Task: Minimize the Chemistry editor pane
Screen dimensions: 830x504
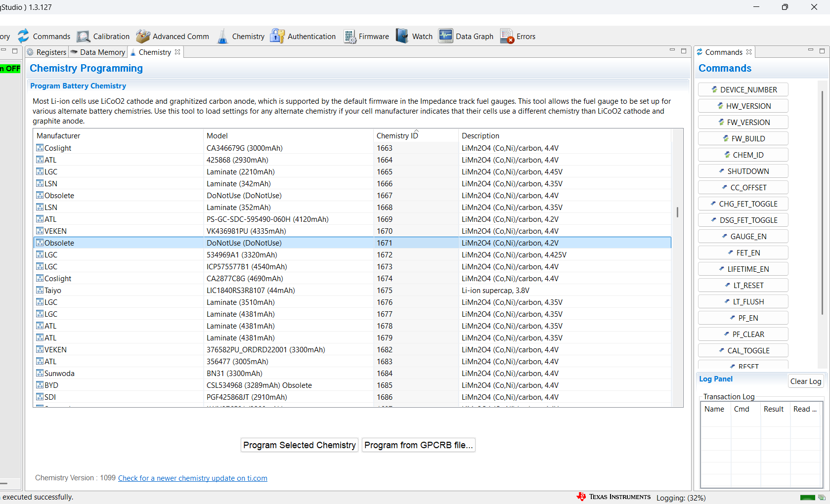Action: pyautogui.click(x=672, y=50)
